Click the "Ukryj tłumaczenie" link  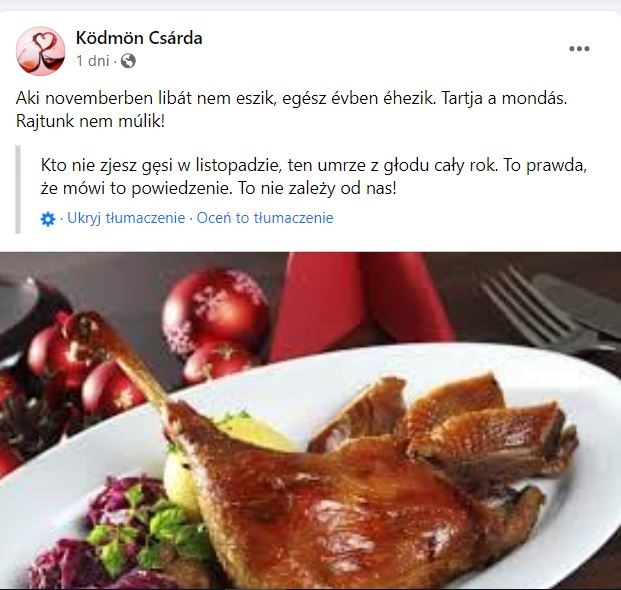tap(126, 218)
